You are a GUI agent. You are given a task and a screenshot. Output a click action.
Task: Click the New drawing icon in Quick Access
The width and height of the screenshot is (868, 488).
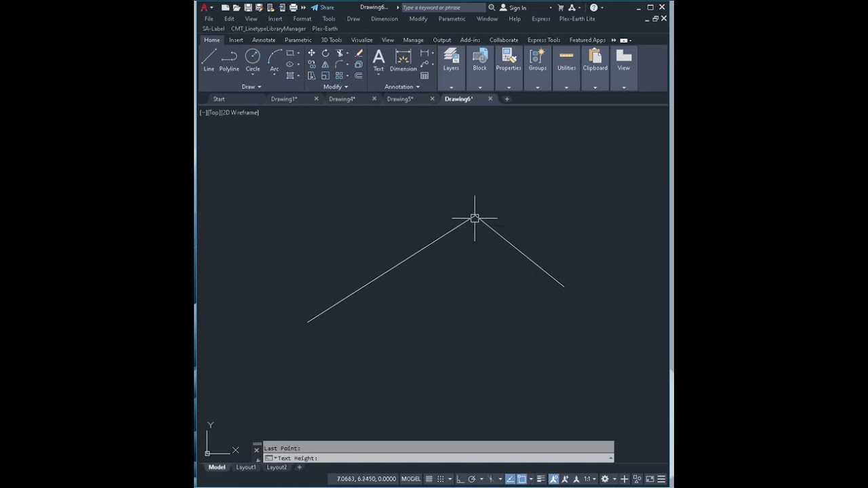coord(225,7)
